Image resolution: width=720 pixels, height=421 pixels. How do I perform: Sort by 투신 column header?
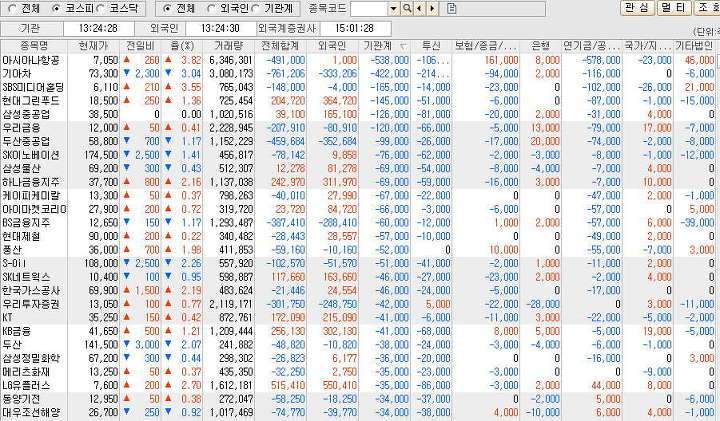[431, 46]
